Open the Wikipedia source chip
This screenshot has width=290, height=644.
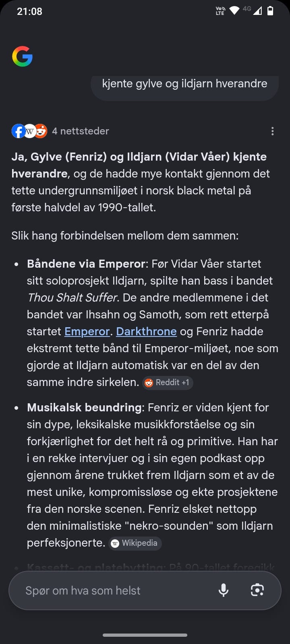click(x=135, y=543)
